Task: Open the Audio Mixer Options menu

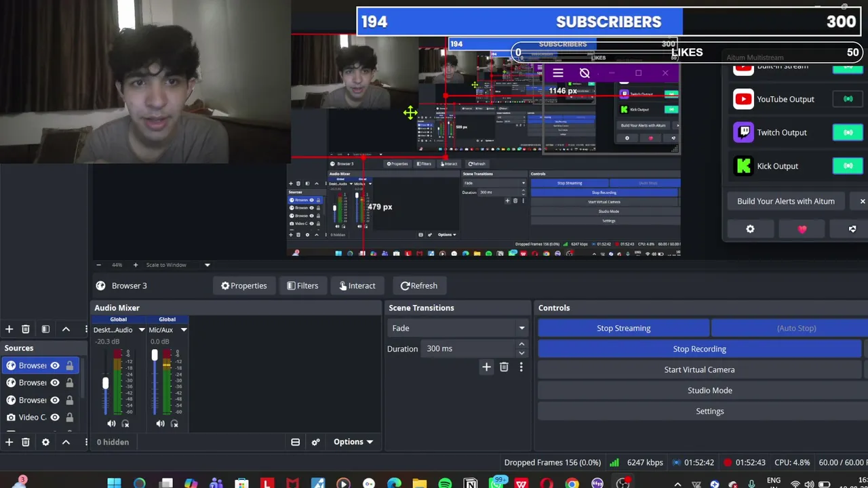Action: click(353, 442)
